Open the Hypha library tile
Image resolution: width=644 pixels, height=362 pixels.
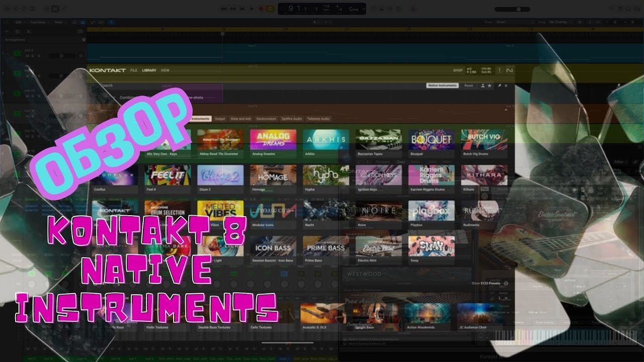[x=326, y=179]
